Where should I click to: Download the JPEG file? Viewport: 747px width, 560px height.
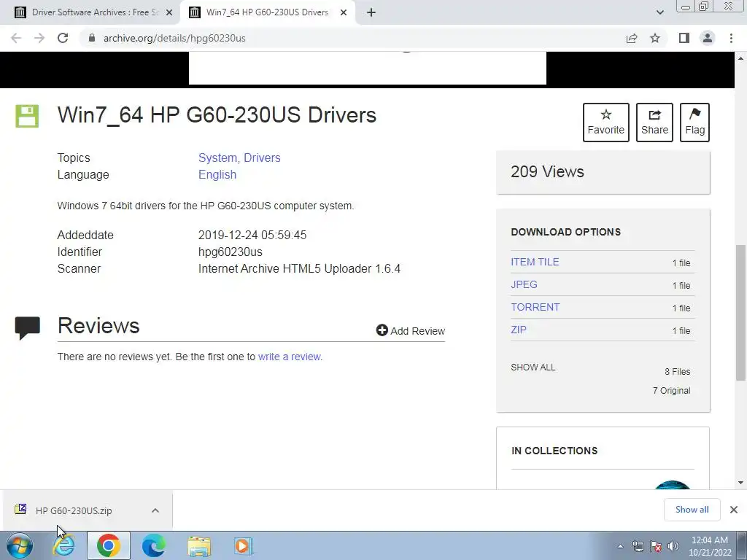pos(524,284)
